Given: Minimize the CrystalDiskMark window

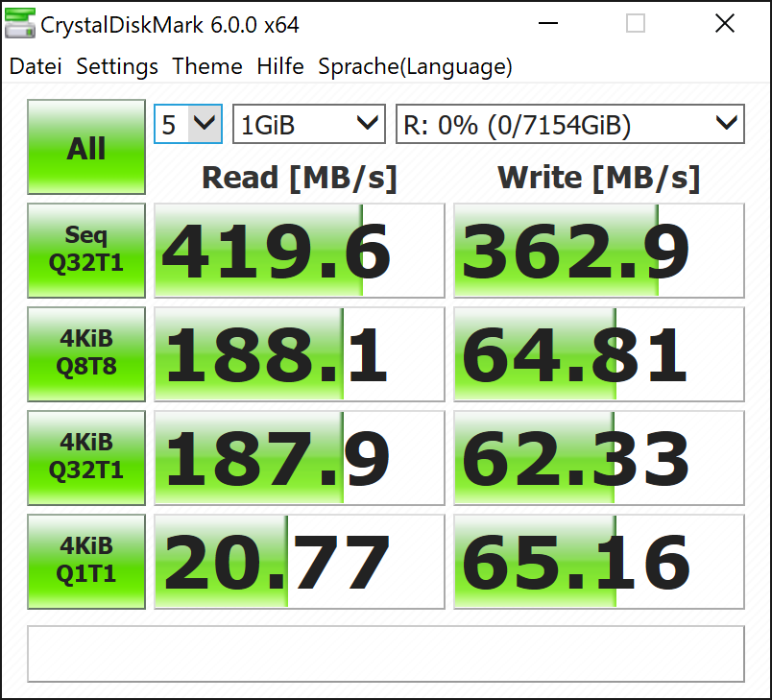Looking at the screenshot, I should tap(548, 24).
